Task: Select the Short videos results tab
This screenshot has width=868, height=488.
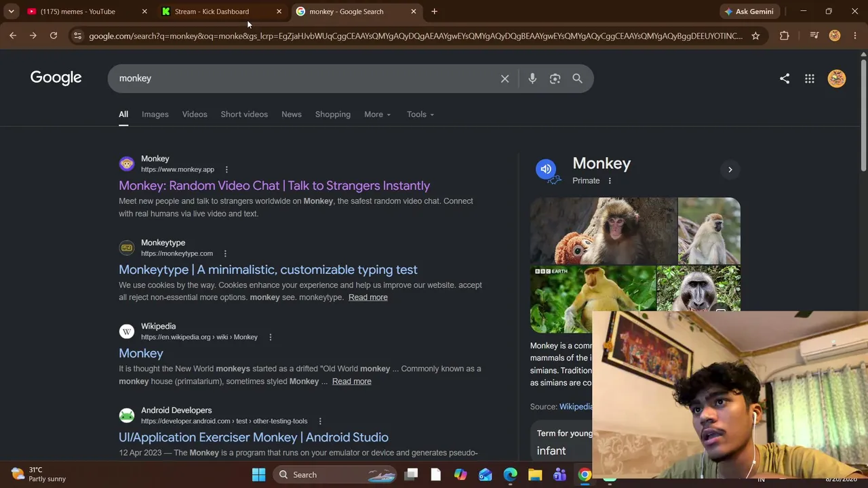Action: click(244, 115)
